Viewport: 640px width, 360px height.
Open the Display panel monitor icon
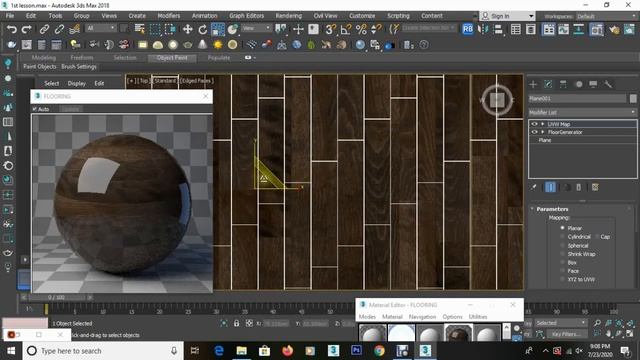[x=593, y=84]
